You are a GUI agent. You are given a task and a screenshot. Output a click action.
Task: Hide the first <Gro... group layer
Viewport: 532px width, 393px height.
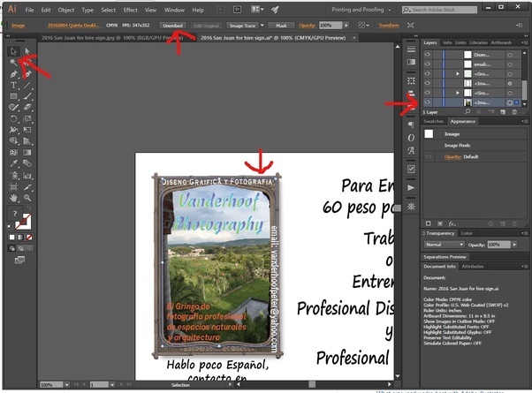tap(427, 73)
